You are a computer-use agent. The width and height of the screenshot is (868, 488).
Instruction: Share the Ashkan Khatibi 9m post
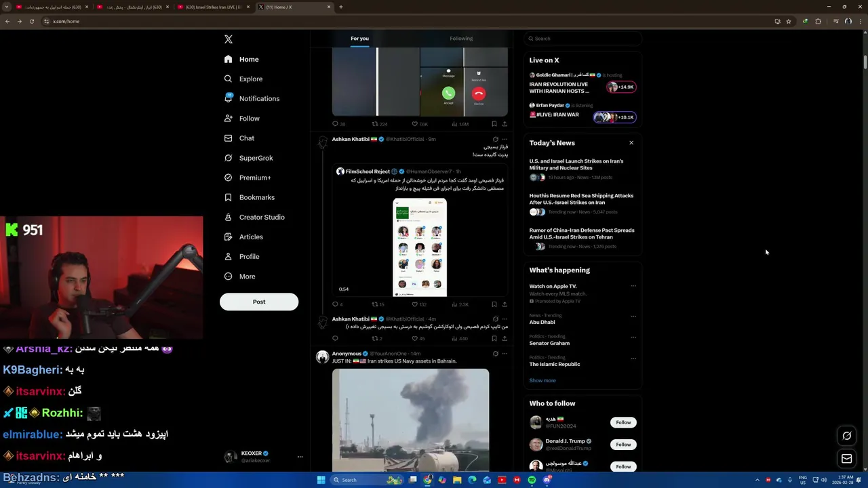tap(505, 304)
